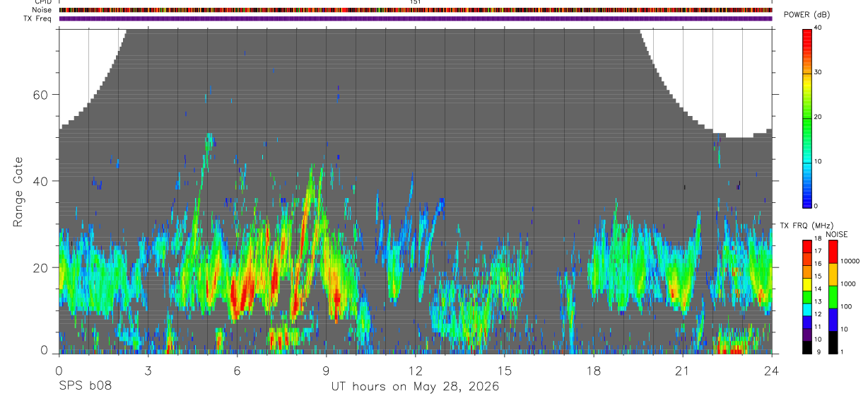868x401 pixels.
Task: Click the x-axis tick label 9
Action: click(x=326, y=371)
